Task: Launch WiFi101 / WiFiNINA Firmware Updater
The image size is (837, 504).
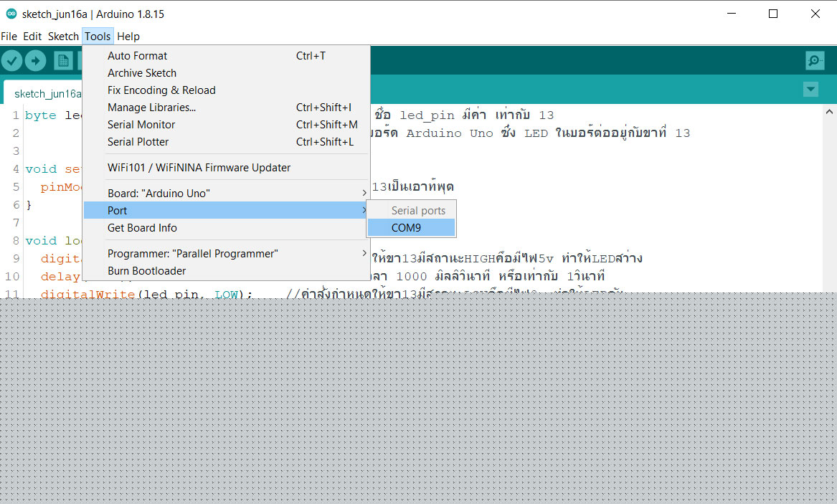Action: [x=227, y=168]
